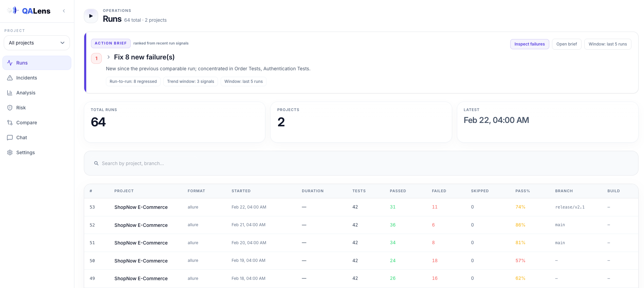The width and height of the screenshot is (644, 288).
Task: Sort by the PASS% column header
Action: [x=522, y=191]
